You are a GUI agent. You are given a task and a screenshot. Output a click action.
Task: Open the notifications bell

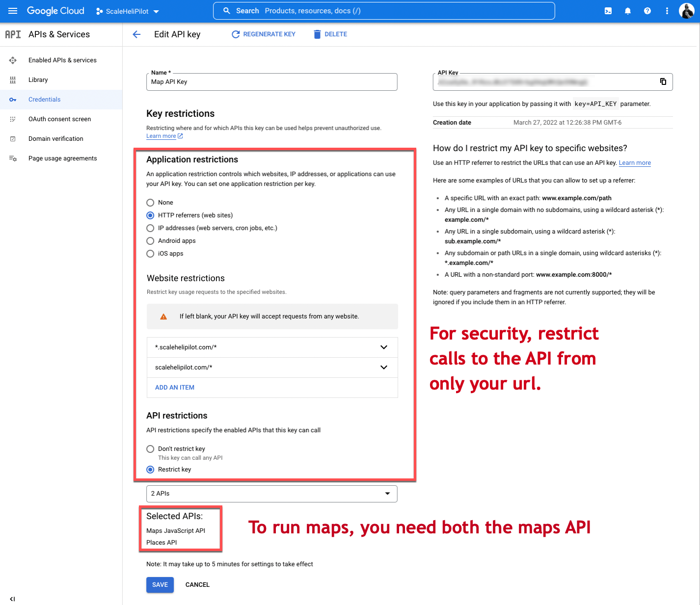[627, 11]
